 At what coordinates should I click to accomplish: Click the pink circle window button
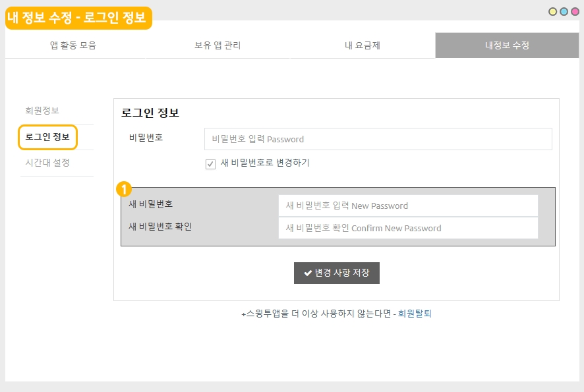(x=574, y=12)
